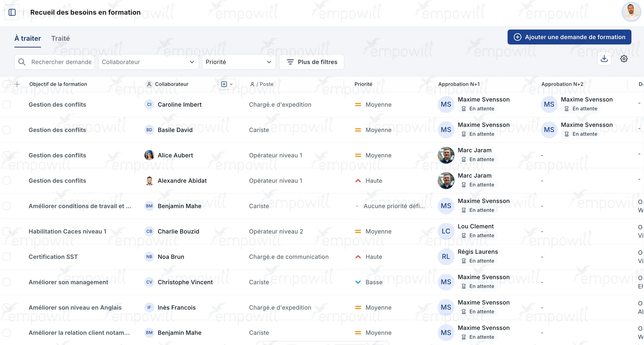Click the plus icon beside Objectif header

[x=17, y=84]
